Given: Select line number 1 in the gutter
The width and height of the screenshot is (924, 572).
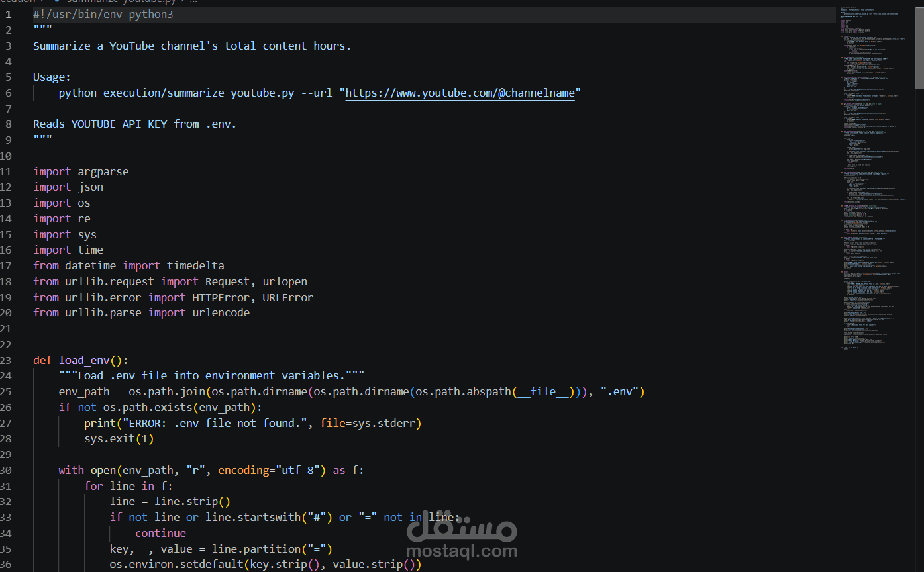Looking at the screenshot, I should (8, 14).
